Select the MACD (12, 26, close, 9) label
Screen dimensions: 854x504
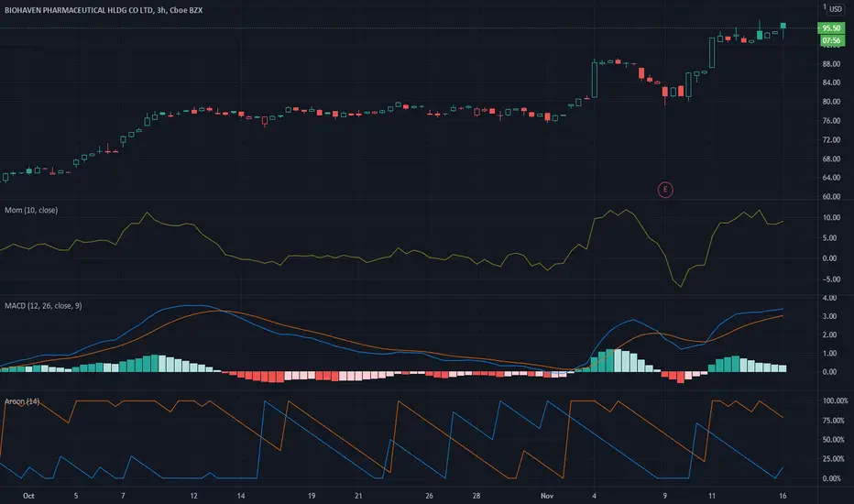(x=43, y=306)
